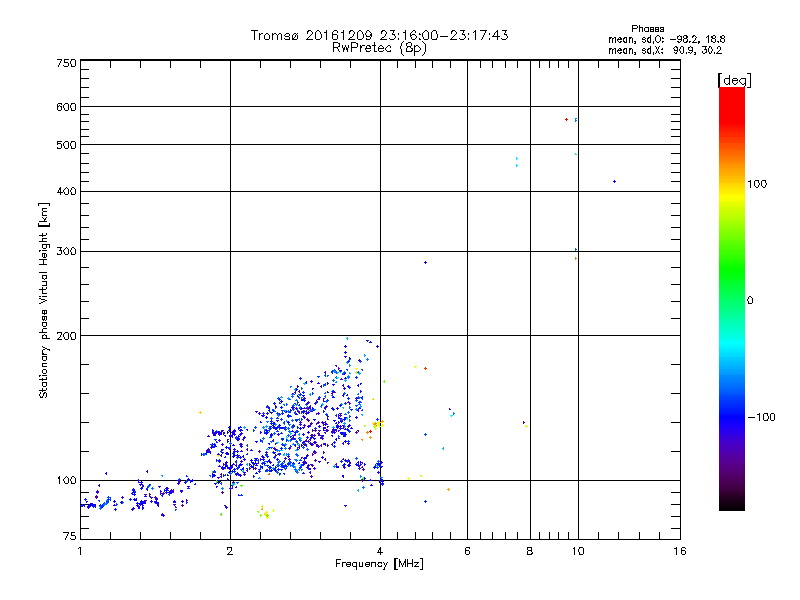This screenshot has height=600, width=800.
Task: Click the 'Stationary phase Virtual Height [km]' axis label
Action: pos(44,300)
